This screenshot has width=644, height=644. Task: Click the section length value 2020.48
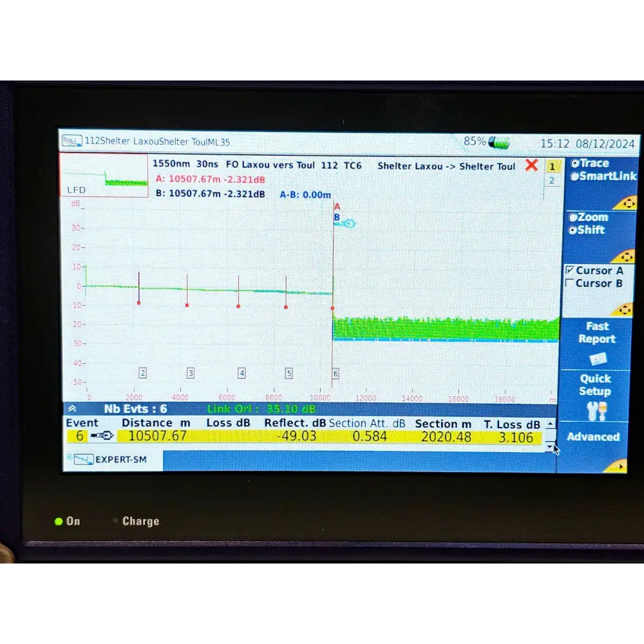(446, 437)
